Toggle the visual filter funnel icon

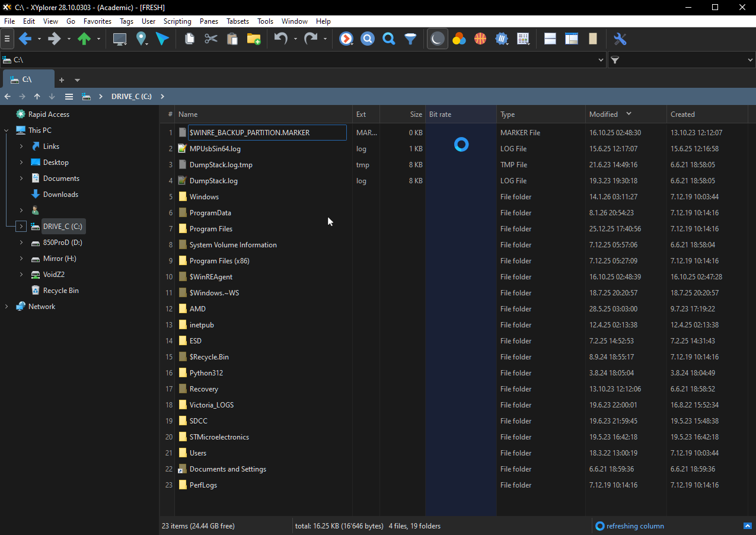[x=410, y=39]
